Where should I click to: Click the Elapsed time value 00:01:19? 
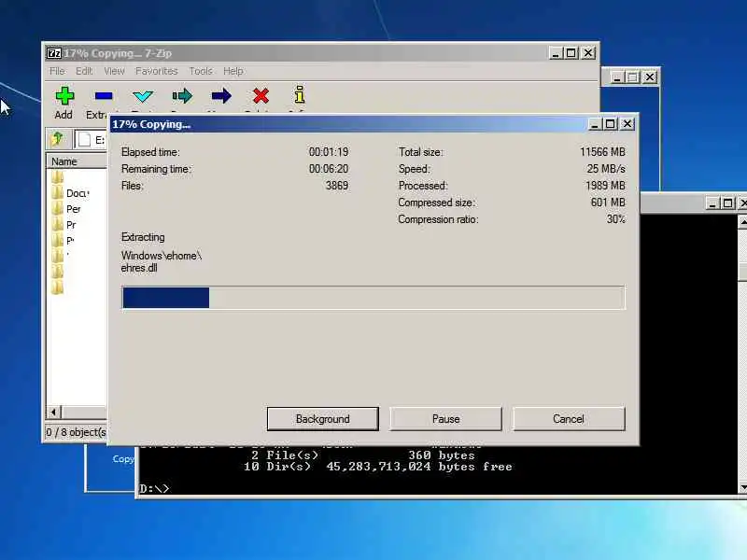coord(329,152)
